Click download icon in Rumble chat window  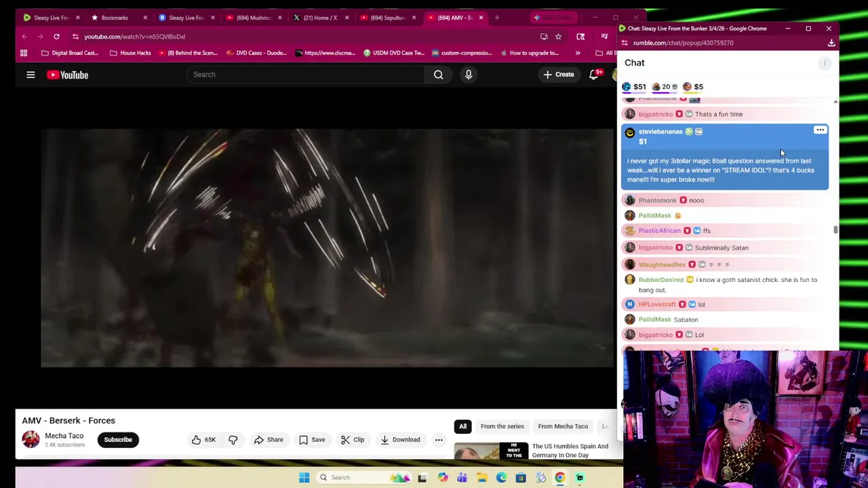[831, 43]
